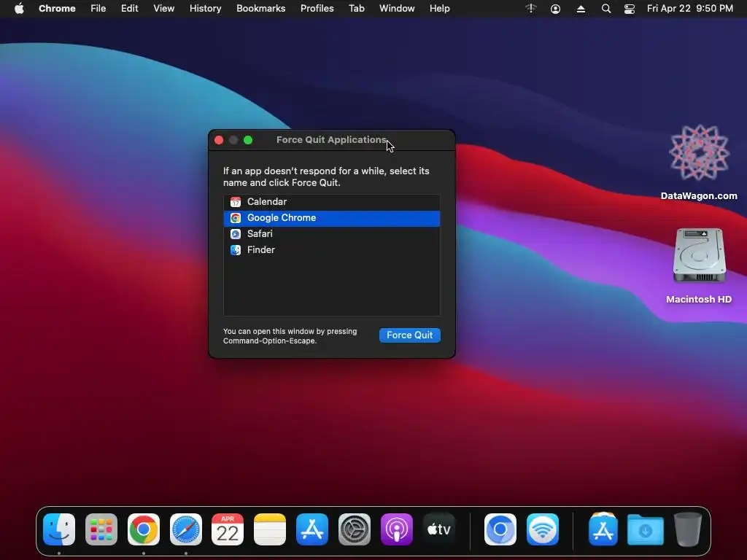Open Apple TV from the Dock
The image size is (747, 560).
point(438,529)
